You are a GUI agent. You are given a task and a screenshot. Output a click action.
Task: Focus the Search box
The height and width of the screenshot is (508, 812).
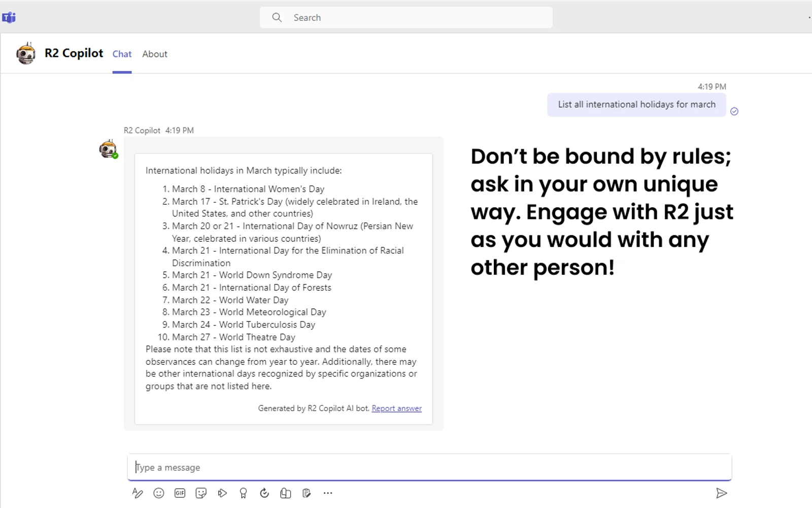point(406,18)
